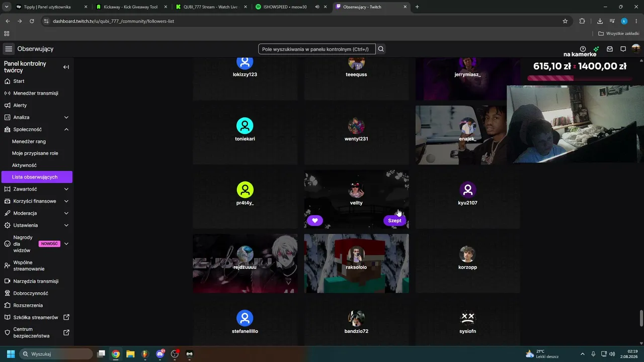Viewport: 644px width, 362px height.
Task: Open the Chrome apps grid shortcut
Action: pos(7,34)
